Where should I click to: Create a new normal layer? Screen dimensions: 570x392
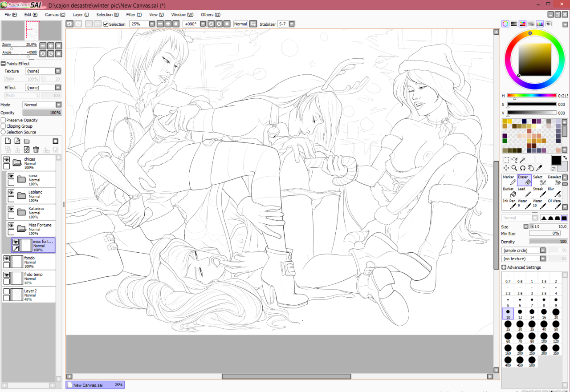[x=8, y=141]
